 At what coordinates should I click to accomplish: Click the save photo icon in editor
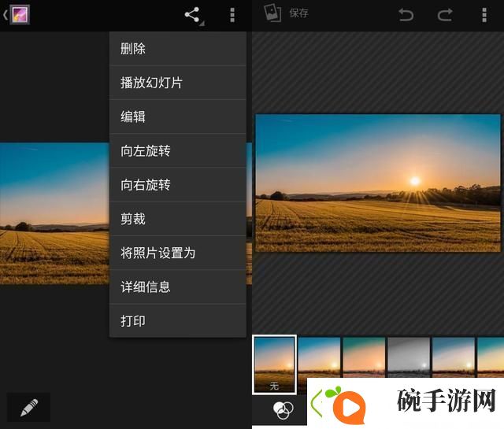(272, 13)
